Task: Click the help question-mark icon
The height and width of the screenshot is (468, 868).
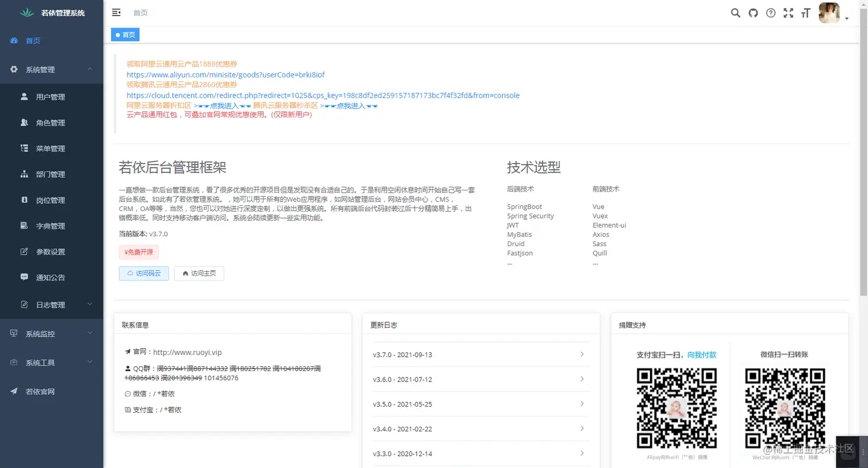Action: tap(770, 13)
